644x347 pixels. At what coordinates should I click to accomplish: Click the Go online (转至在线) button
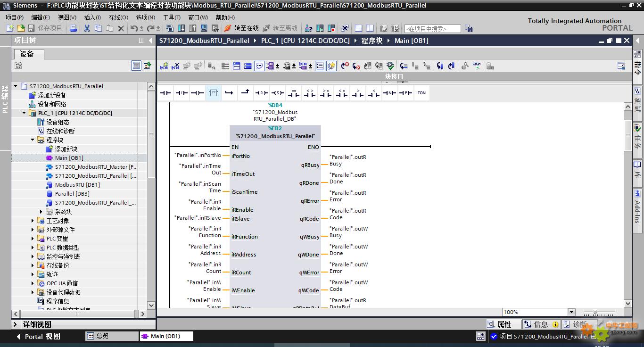(241, 28)
